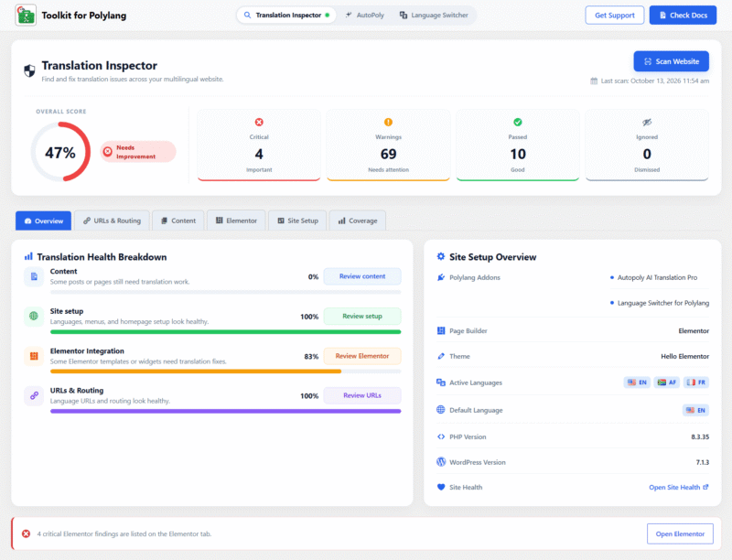Viewport: 732px width, 560px height.
Task: Click the external link icon after Open Site Health
Action: [x=705, y=487]
